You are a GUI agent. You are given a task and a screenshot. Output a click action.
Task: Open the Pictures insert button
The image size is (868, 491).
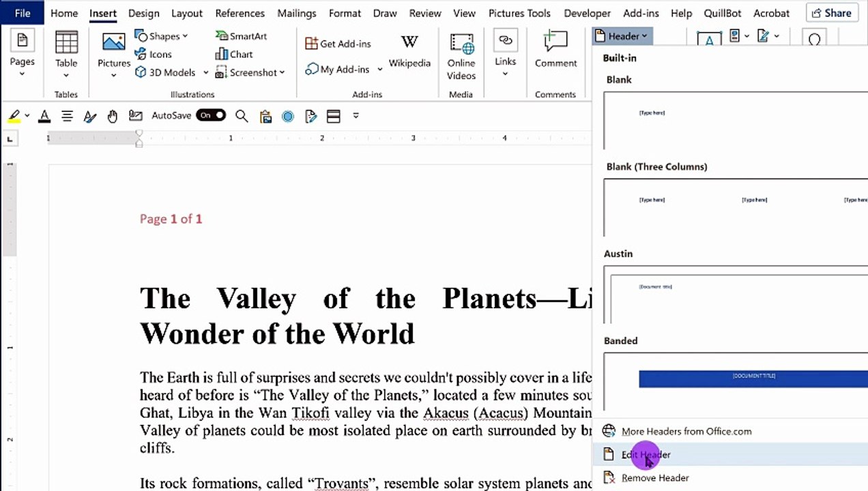(x=113, y=53)
